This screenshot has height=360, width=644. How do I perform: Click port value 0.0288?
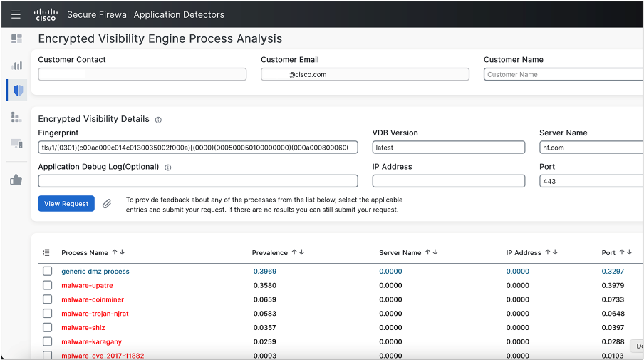point(613,341)
